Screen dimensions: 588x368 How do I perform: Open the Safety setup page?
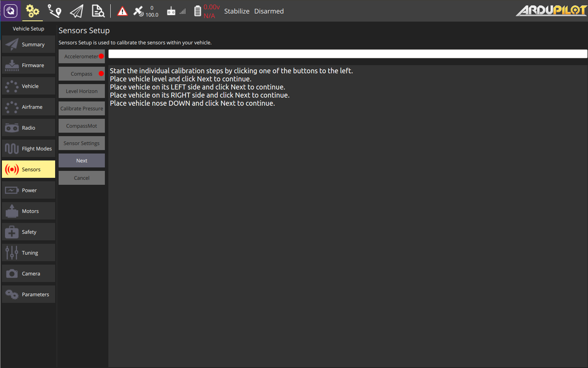pyautogui.click(x=29, y=232)
